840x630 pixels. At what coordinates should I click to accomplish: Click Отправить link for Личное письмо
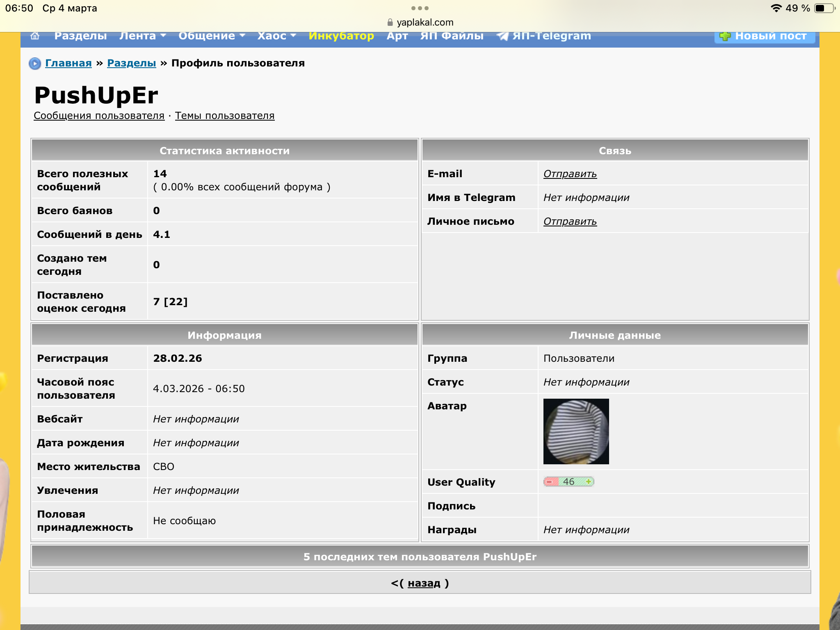click(x=570, y=221)
